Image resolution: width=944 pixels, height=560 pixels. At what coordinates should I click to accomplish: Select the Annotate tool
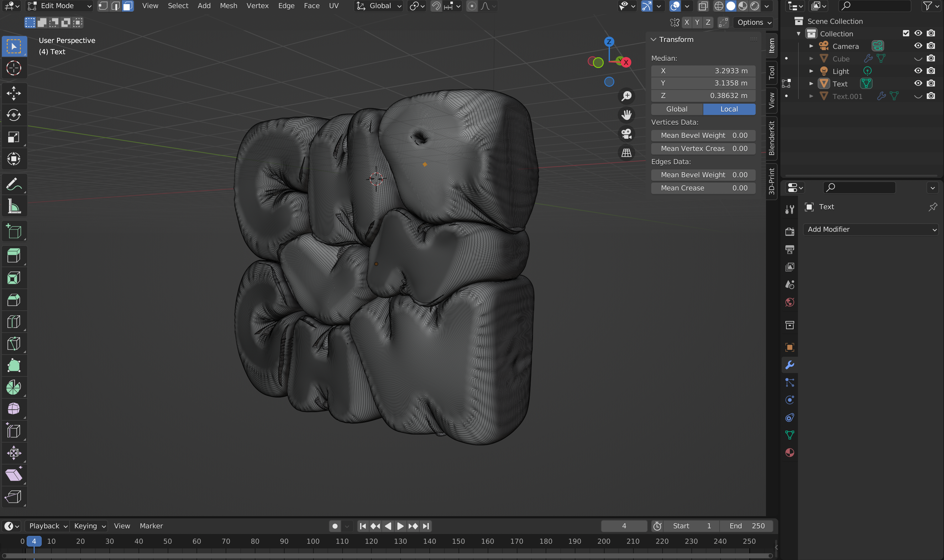[14, 184]
